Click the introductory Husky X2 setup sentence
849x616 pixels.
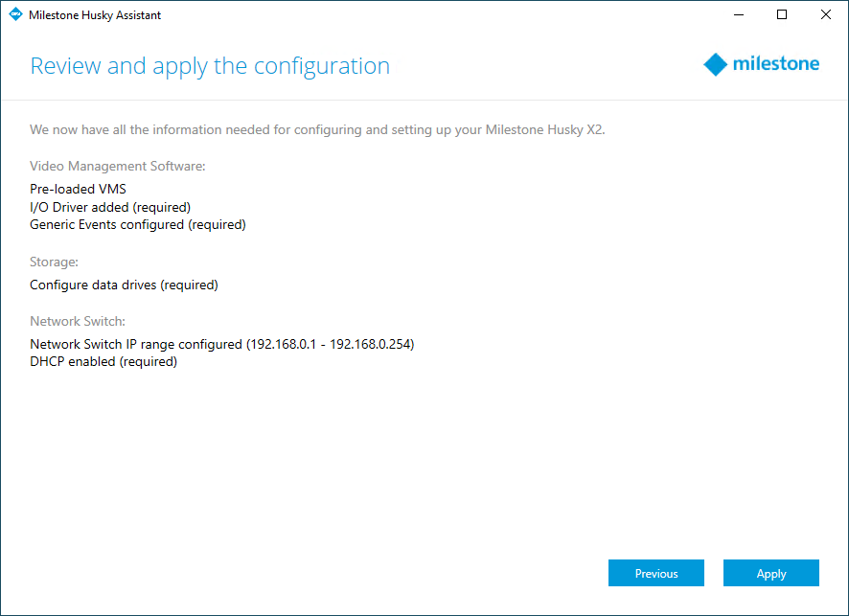[x=317, y=129]
